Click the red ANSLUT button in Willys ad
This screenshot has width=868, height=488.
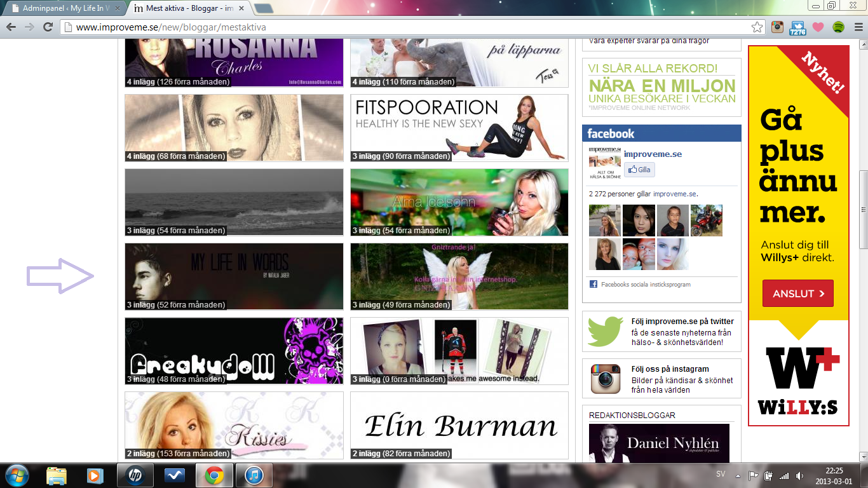(x=797, y=294)
